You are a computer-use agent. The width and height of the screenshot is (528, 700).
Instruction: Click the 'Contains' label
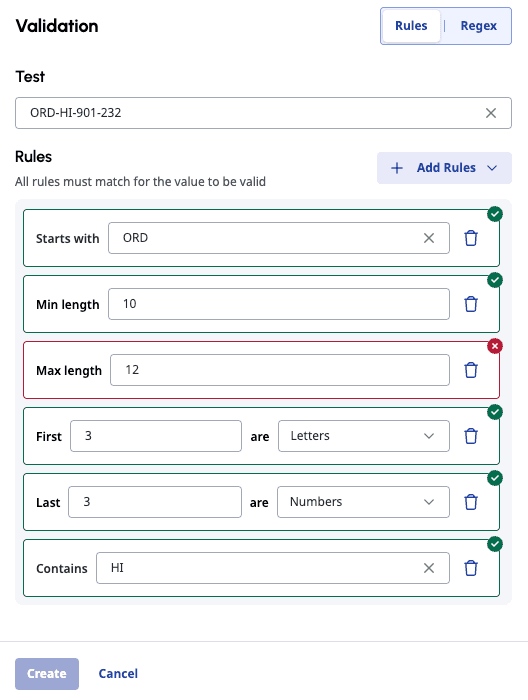[x=62, y=568]
